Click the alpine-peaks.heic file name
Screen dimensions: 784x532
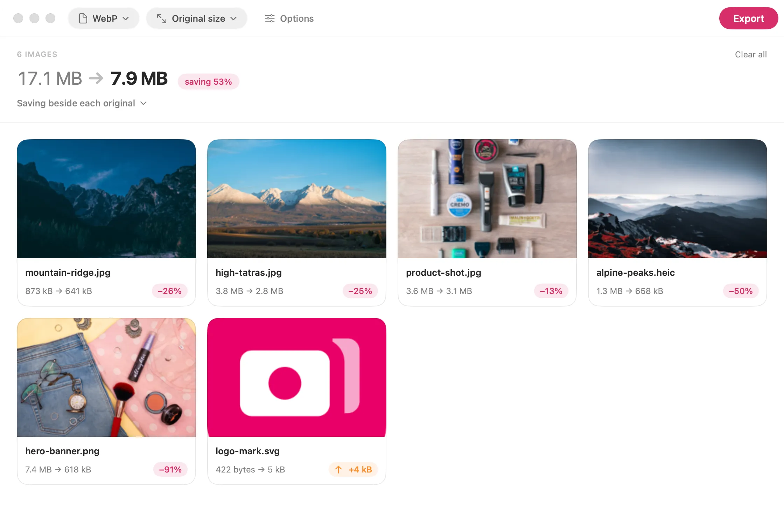636,272
